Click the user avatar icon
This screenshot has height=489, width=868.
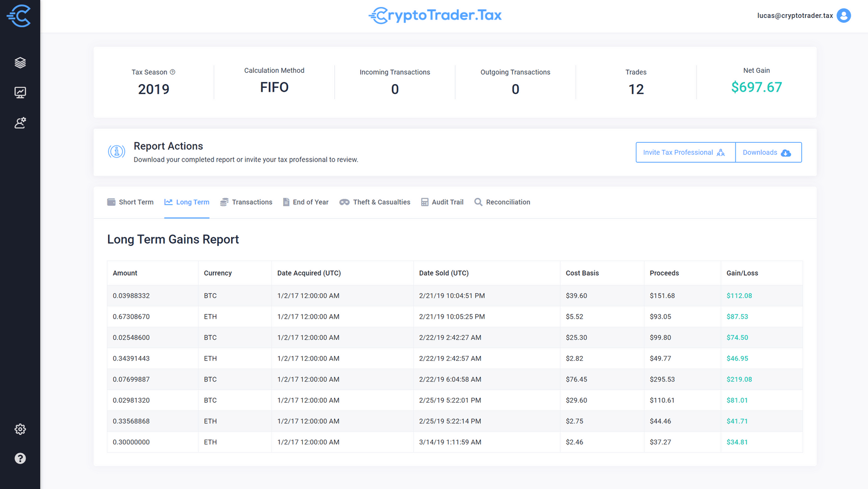[844, 16]
